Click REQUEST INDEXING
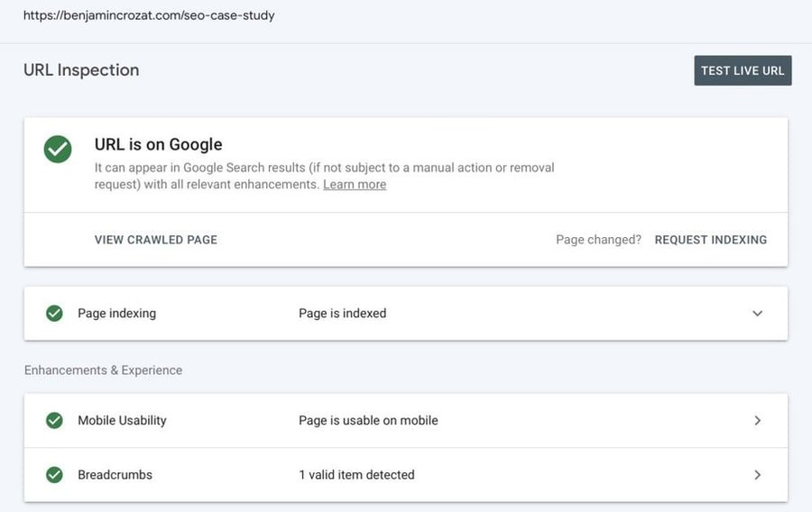Viewport: 812px width, 512px height. pos(711,240)
